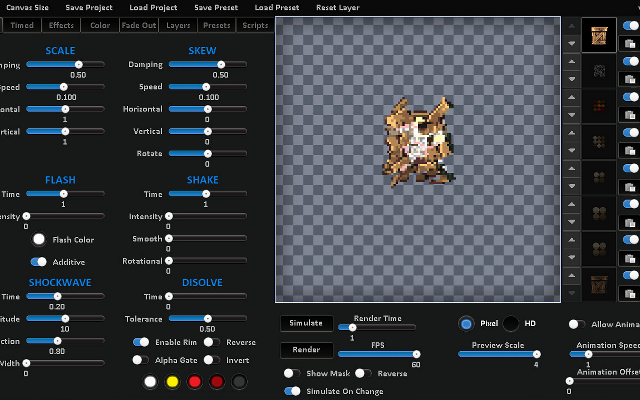Open the Canvas Size menu
The width and height of the screenshot is (640, 400).
point(27,7)
